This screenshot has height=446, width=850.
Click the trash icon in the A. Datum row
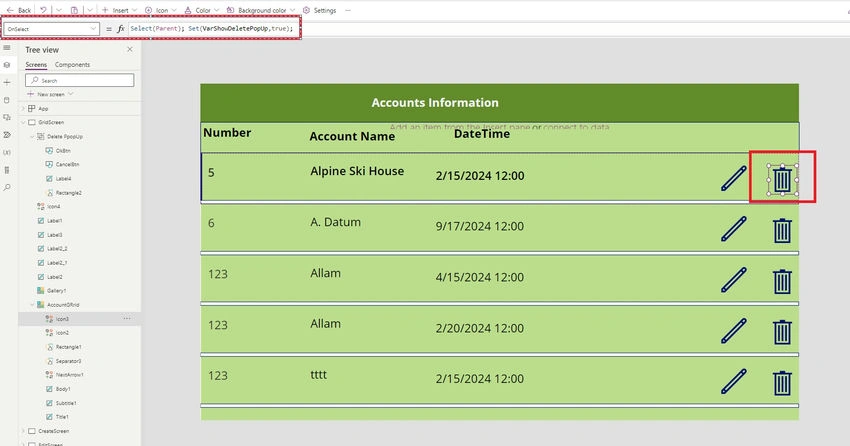(x=782, y=230)
